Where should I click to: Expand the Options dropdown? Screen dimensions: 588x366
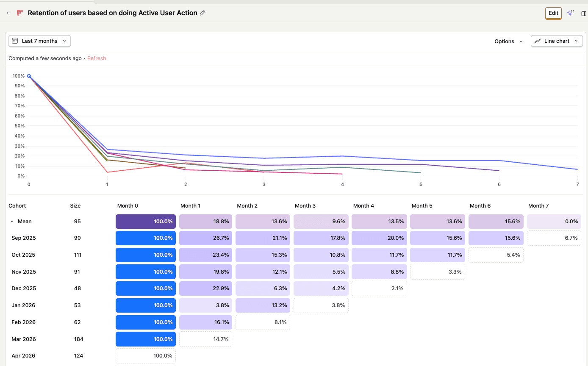click(508, 41)
